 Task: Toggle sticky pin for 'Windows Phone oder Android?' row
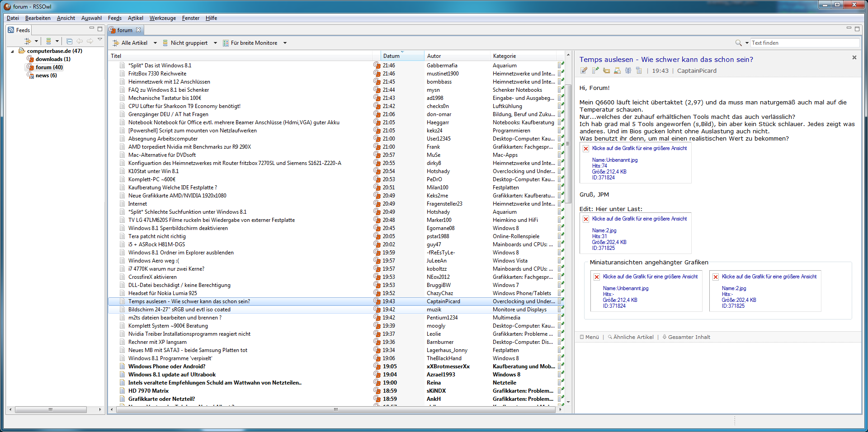coord(561,366)
